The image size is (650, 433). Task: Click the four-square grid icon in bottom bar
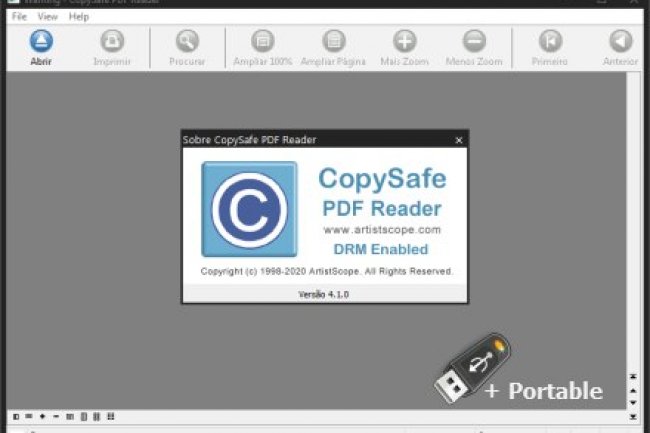pos(110,416)
